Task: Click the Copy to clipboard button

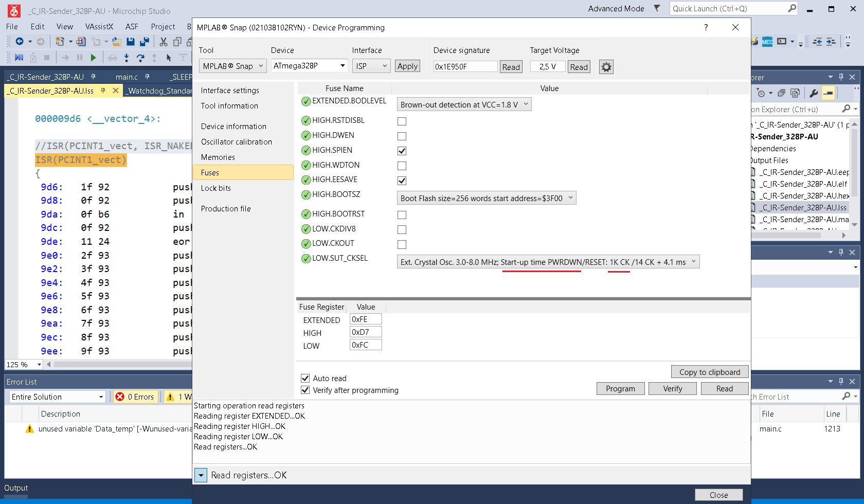Action: [x=710, y=372]
